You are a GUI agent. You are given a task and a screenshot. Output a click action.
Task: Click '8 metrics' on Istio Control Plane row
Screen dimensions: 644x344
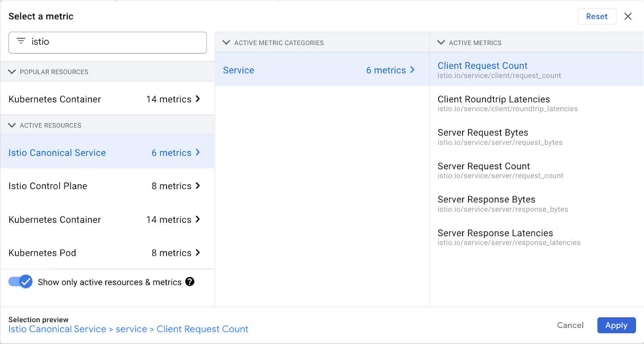(171, 186)
